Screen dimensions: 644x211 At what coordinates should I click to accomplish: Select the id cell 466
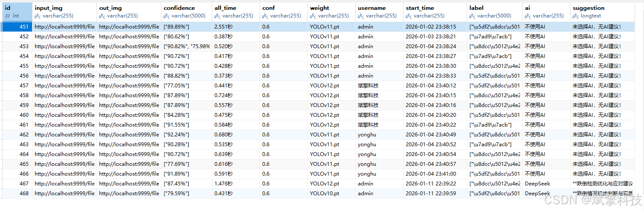(17, 173)
